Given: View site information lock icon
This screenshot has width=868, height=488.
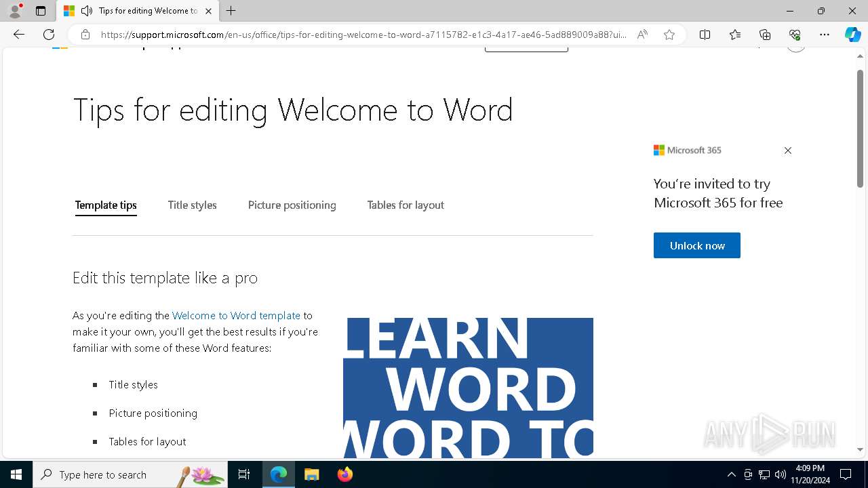Looking at the screenshot, I should [85, 35].
